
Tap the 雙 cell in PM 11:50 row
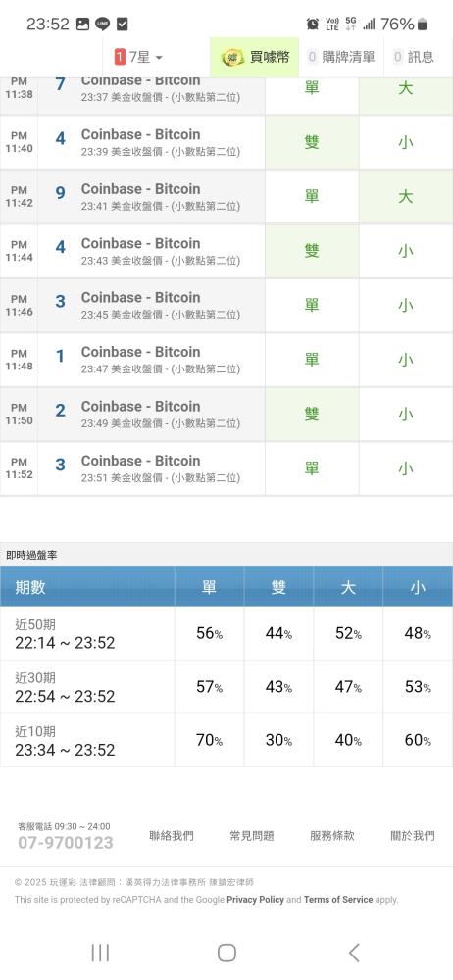point(312,414)
